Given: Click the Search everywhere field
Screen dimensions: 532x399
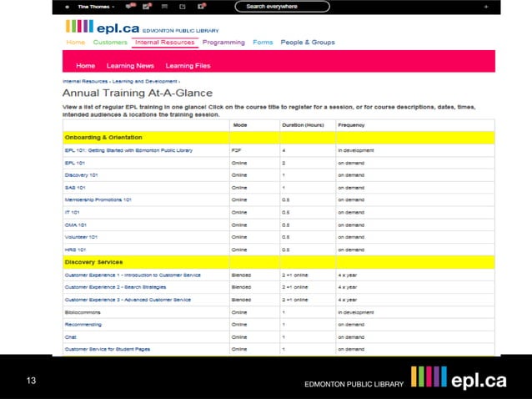Looking at the screenshot, I should pos(284,7).
